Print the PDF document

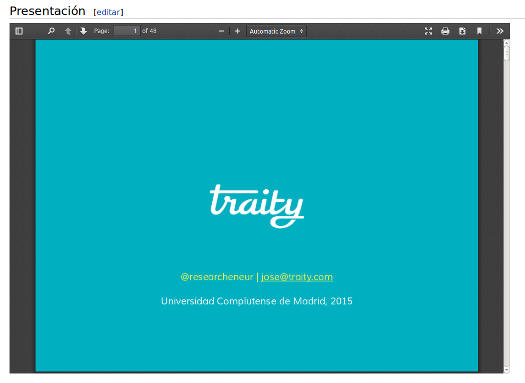coord(445,31)
